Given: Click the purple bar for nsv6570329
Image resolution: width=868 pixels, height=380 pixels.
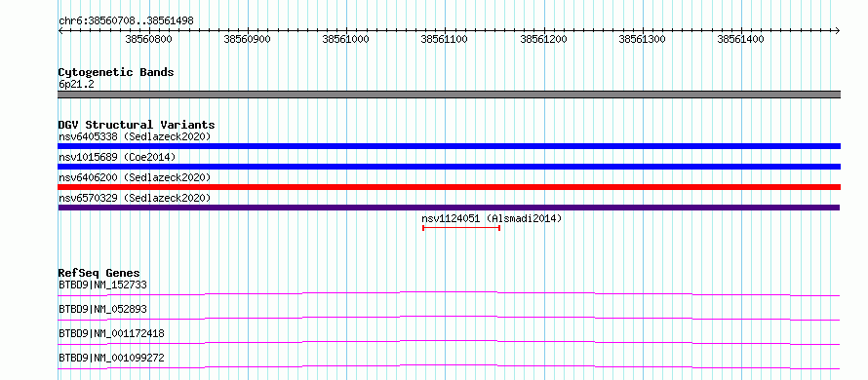Looking at the screenshot, I should [449, 208].
